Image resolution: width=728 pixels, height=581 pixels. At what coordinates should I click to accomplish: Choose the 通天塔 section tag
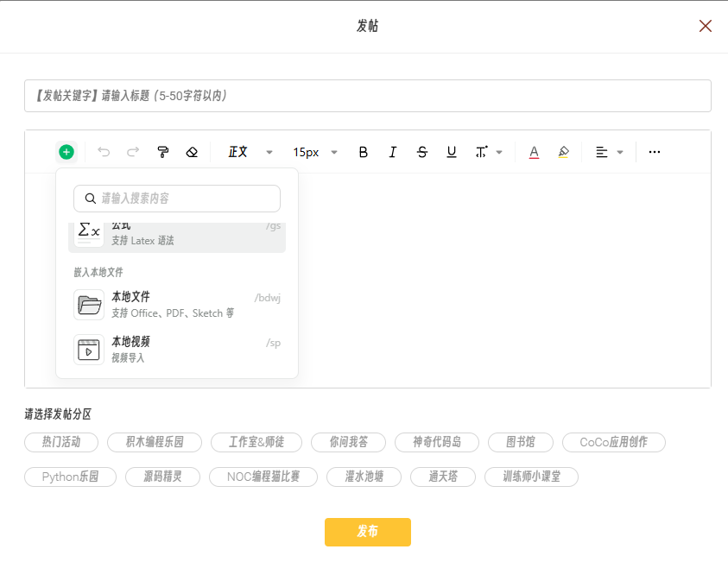pos(443,477)
